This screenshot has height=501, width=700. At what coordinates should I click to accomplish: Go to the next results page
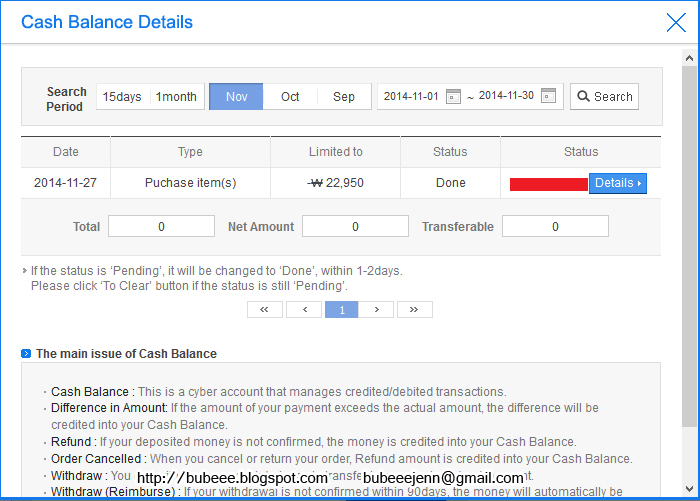coord(376,310)
